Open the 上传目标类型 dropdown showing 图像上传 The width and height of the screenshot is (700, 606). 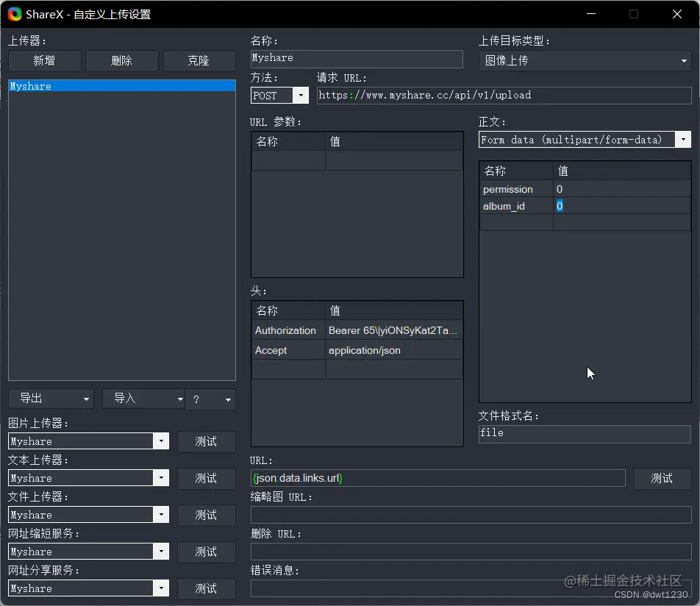click(585, 61)
